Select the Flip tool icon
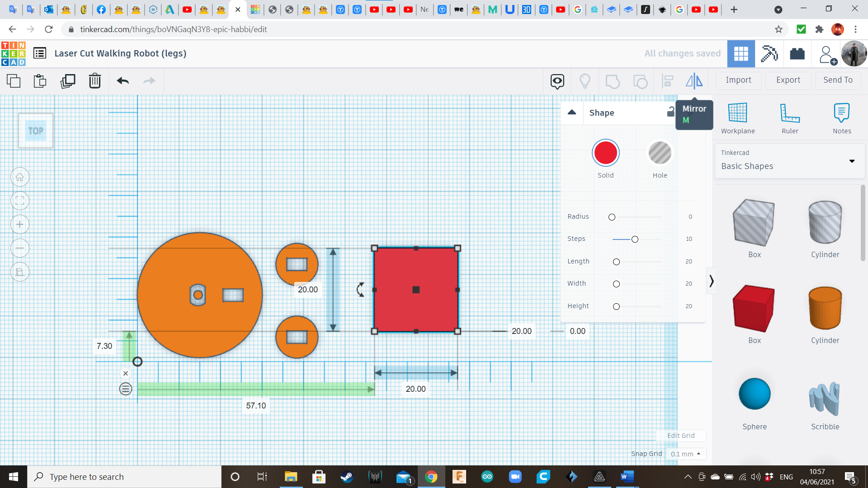Viewport: 868px width, 488px height. click(x=694, y=80)
